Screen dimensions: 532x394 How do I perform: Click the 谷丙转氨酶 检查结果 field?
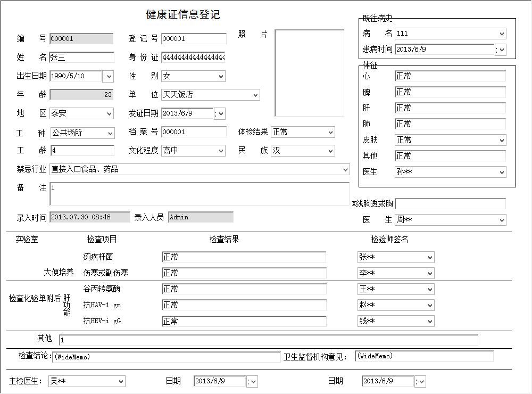[x=244, y=289]
